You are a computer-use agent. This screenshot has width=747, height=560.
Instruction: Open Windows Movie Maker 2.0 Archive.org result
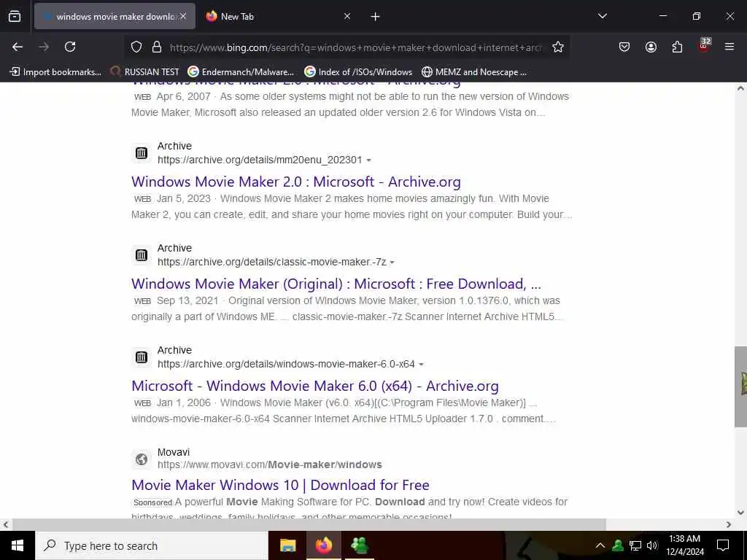pos(296,182)
